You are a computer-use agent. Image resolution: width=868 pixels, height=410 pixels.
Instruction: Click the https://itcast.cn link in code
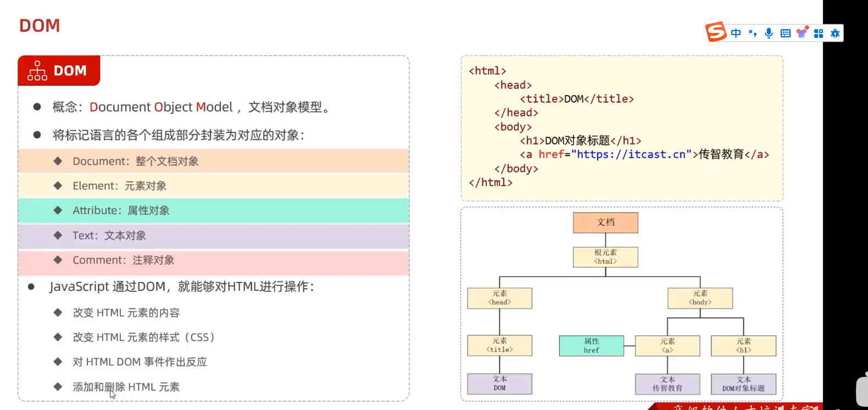pos(631,154)
